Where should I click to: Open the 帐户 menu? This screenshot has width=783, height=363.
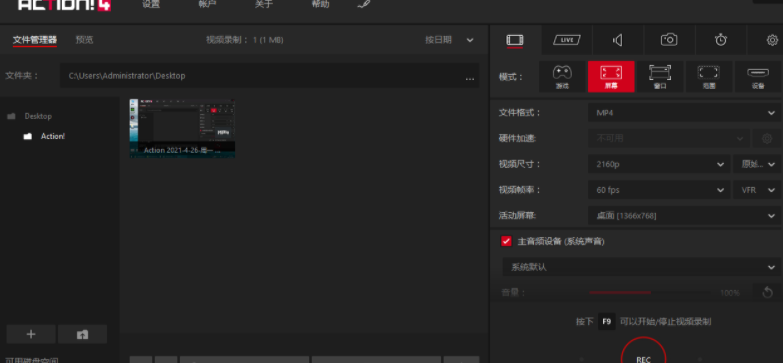pos(207,4)
